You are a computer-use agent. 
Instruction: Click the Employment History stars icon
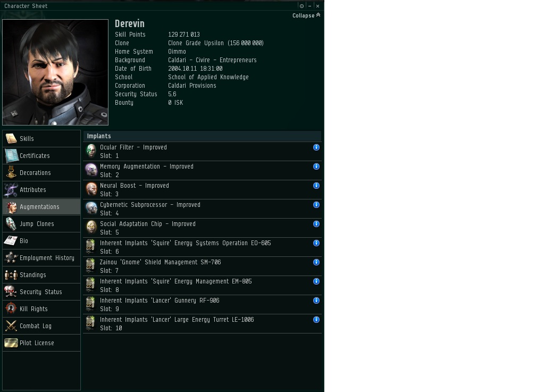click(x=11, y=257)
